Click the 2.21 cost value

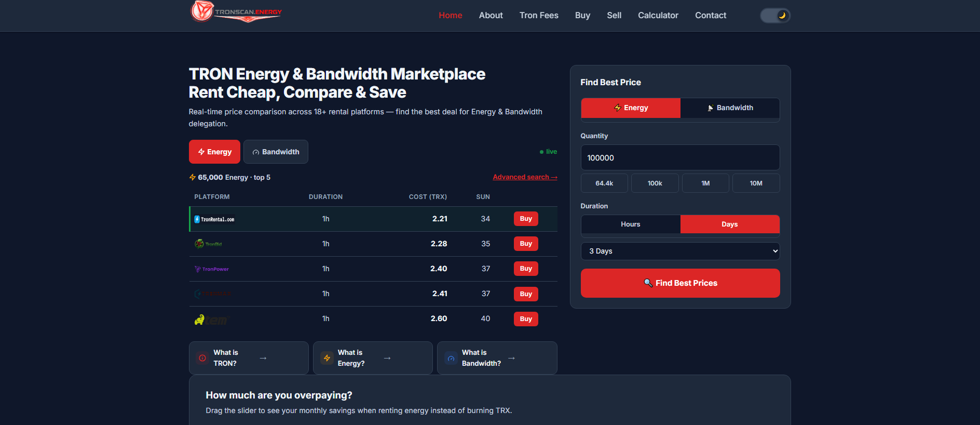click(440, 219)
